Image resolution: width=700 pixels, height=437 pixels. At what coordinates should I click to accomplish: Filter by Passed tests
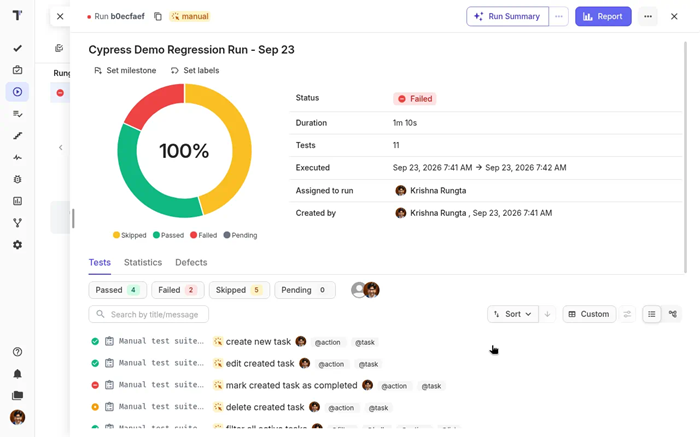(117, 290)
